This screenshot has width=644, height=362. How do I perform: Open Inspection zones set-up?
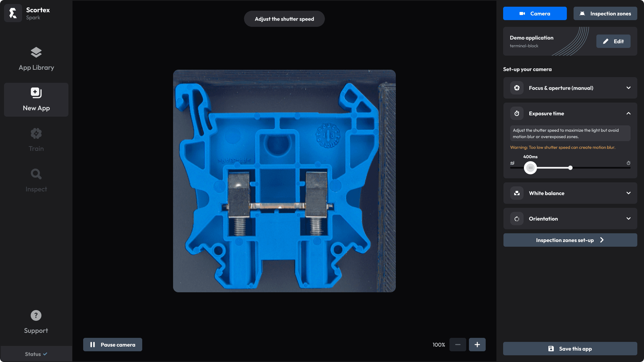coord(570,240)
